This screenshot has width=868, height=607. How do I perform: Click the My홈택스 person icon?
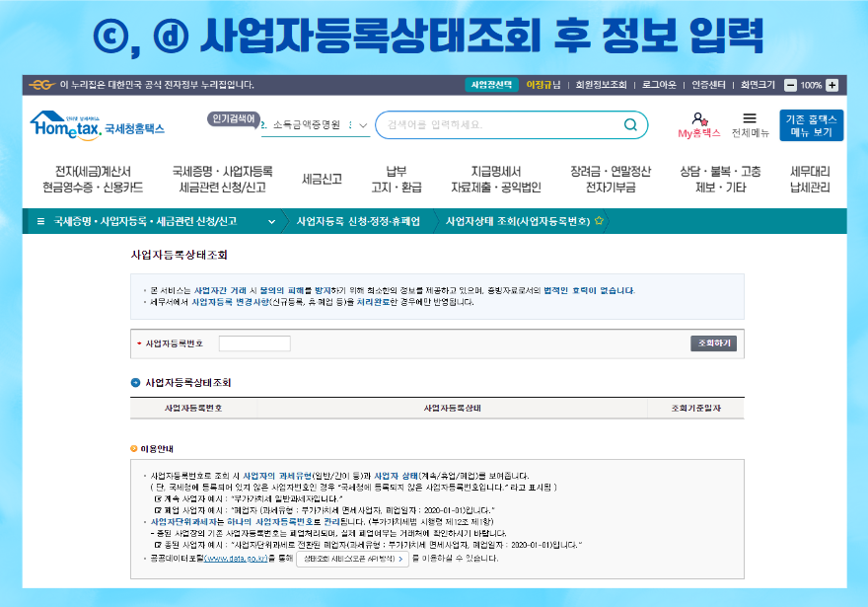697,117
